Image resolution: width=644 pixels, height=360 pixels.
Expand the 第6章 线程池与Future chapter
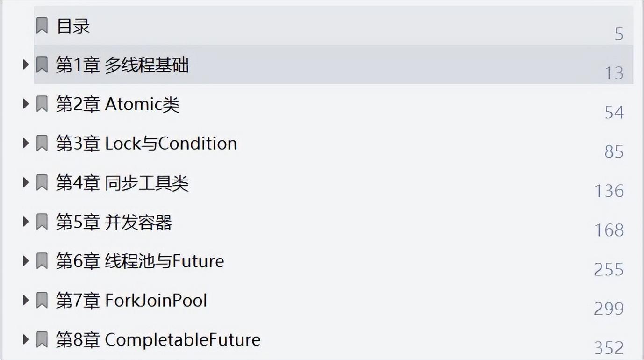(x=26, y=261)
